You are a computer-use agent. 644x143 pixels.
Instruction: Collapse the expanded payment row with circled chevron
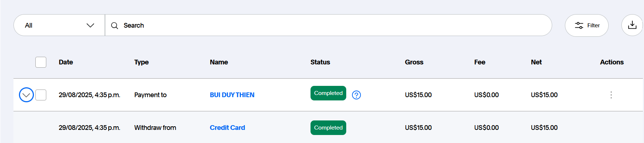(x=26, y=95)
